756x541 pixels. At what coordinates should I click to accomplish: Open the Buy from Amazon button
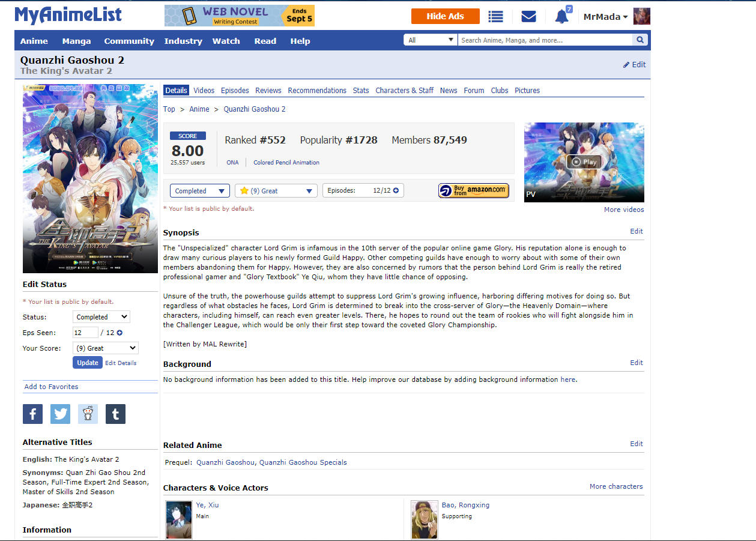(x=474, y=191)
